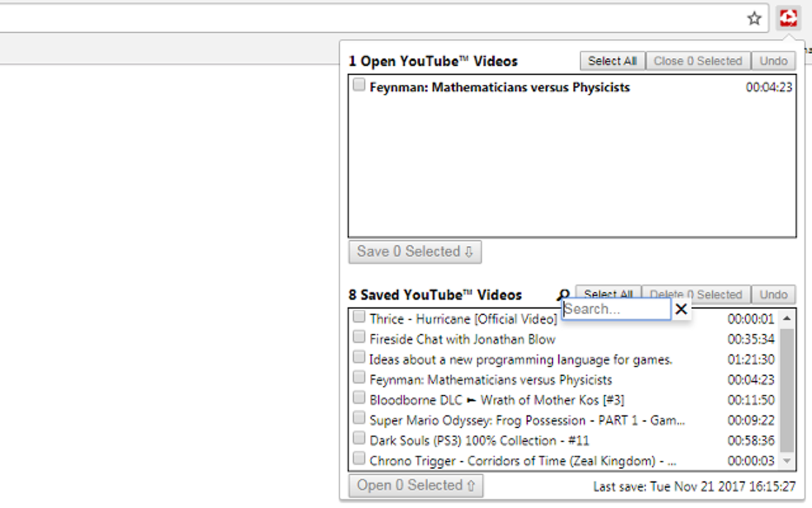The width and height of the screenshot is (812, 508).
Task: Close the search box with the X
Action: 681,309
